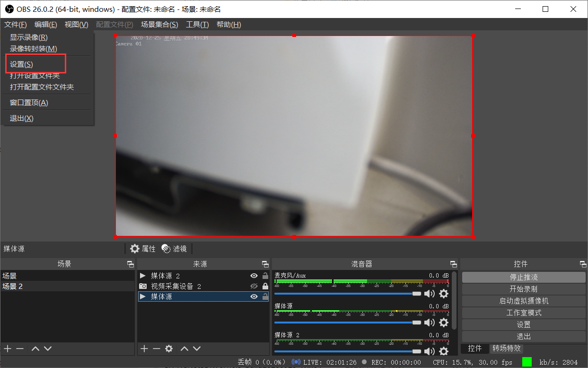The width and height of the screenshot is (588, 368).
Task: Show the 视频采集设备 2 source
Action: (254, 286)
